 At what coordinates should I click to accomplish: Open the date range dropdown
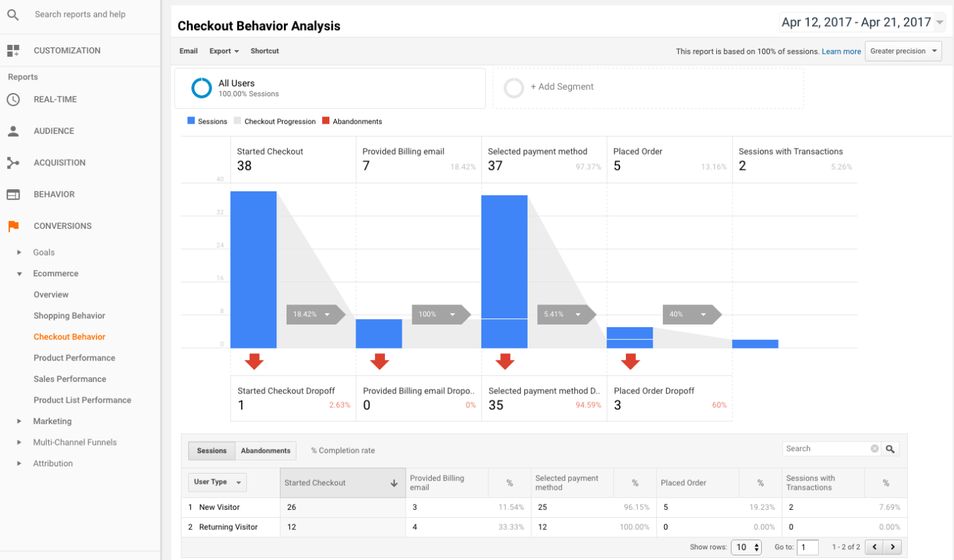862,21
